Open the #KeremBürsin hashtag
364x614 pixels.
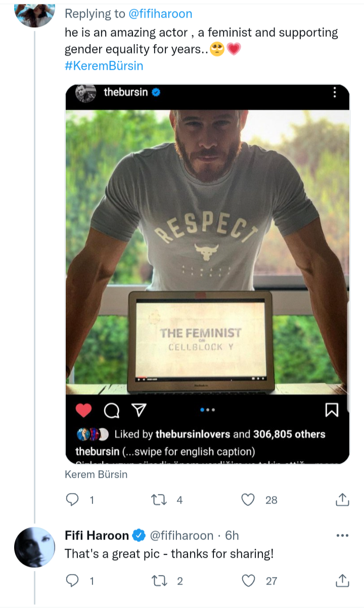pyautogui.click(x=104, y=66)
